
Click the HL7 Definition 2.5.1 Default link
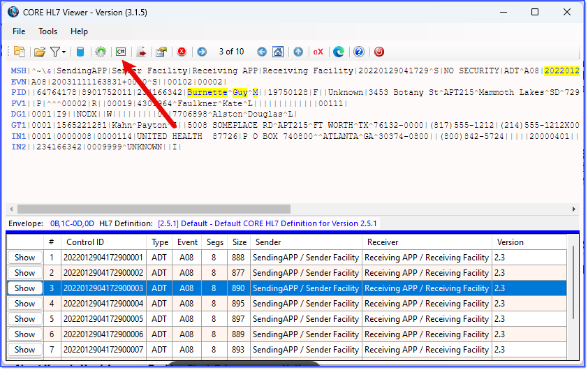[267, 224]
